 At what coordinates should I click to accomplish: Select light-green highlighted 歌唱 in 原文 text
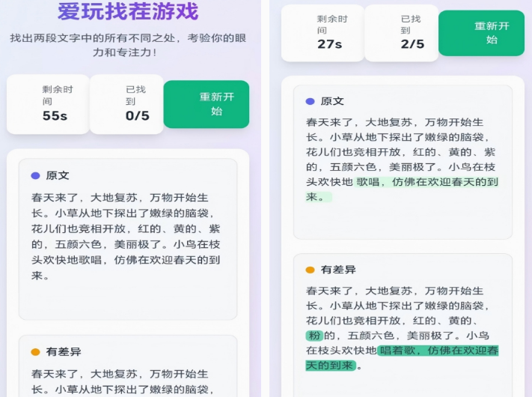tap(367, 182)
